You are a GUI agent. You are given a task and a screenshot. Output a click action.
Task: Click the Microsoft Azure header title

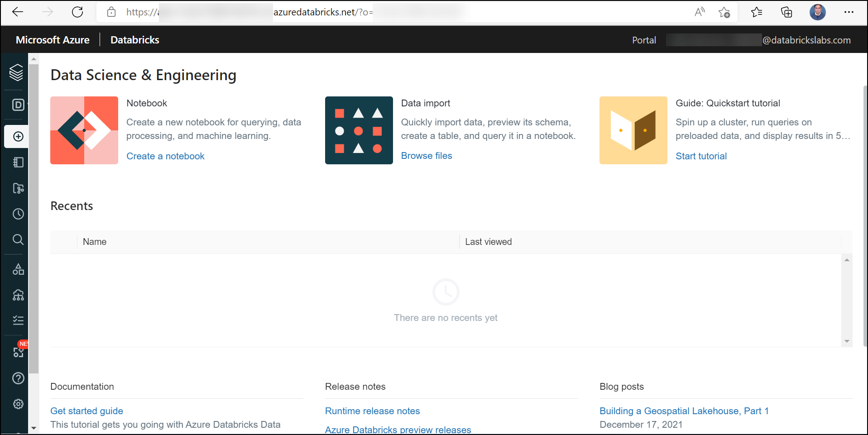(x=53, y=40)
